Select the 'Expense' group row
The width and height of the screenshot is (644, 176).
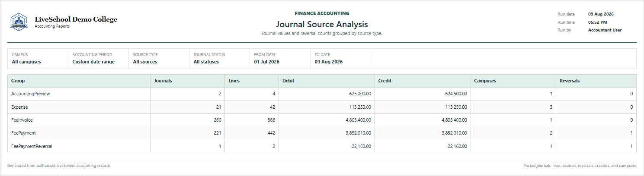click(322, 107)
